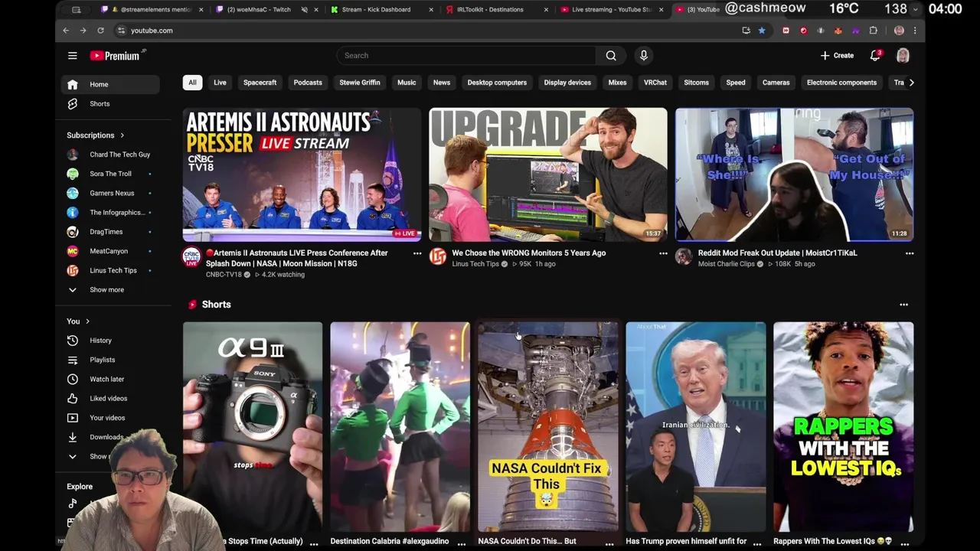Open DragTimes channel in sidebar
Screen dimensions: 980x551
tap(110, 232)
